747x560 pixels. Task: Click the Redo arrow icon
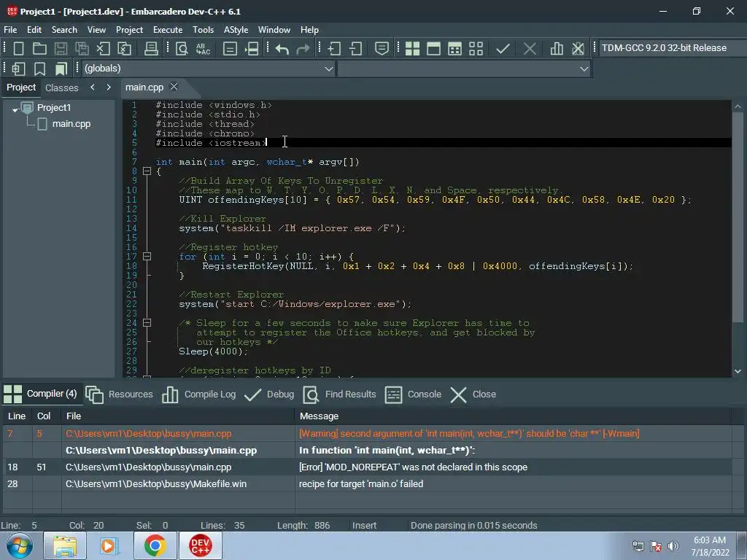tap(303, 49)
